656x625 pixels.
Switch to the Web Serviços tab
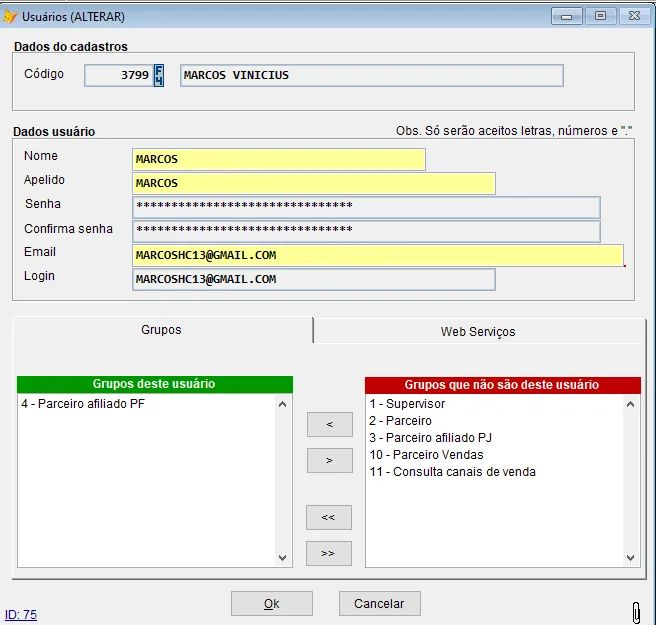click(478, 331)
